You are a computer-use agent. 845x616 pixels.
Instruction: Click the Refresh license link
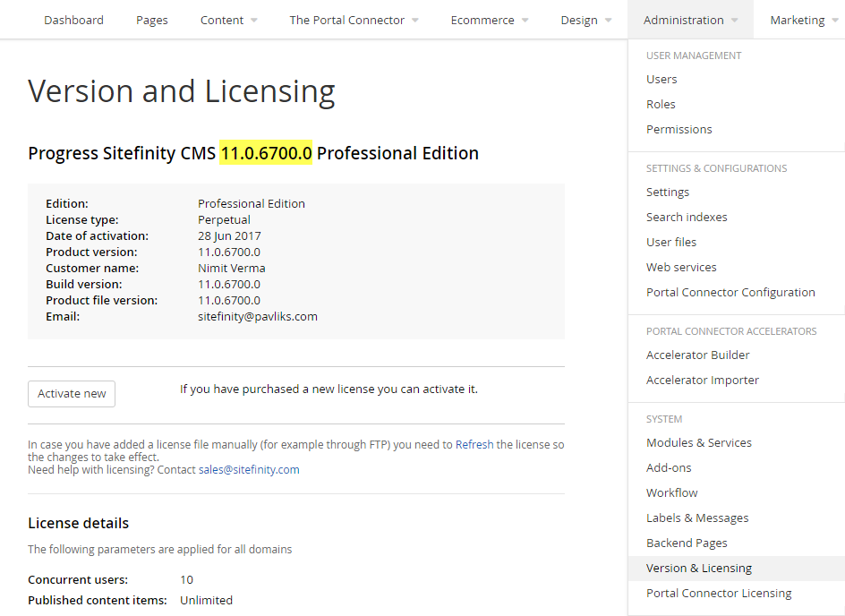(x=474, y=445)
